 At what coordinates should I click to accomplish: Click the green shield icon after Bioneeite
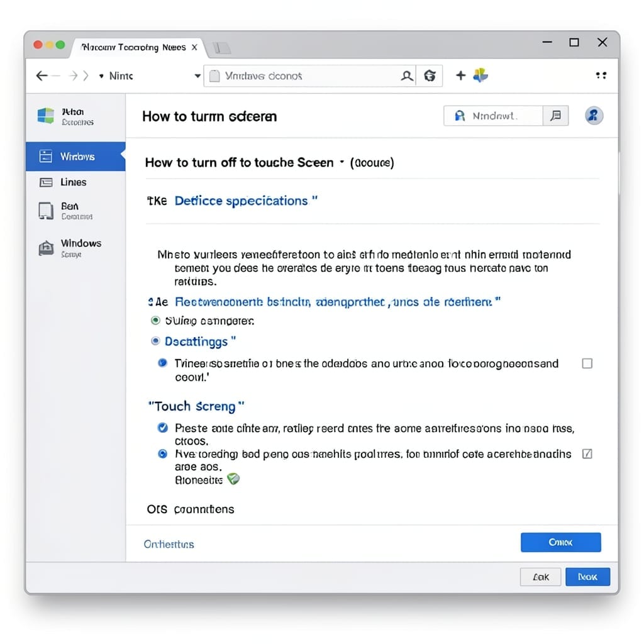pos(233,479)
